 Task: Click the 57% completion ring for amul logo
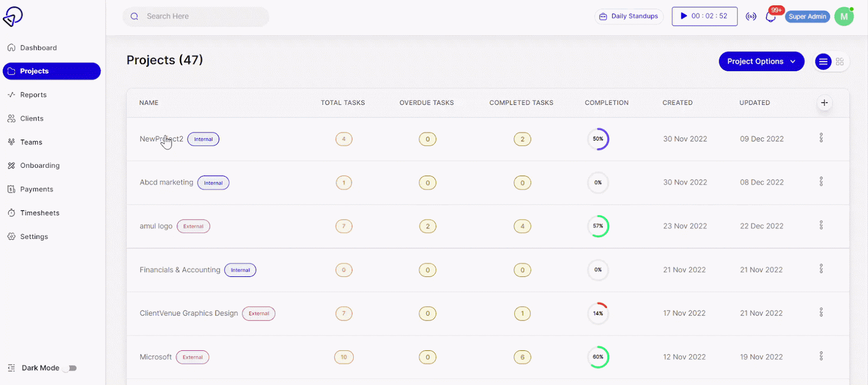coord(598,226)
